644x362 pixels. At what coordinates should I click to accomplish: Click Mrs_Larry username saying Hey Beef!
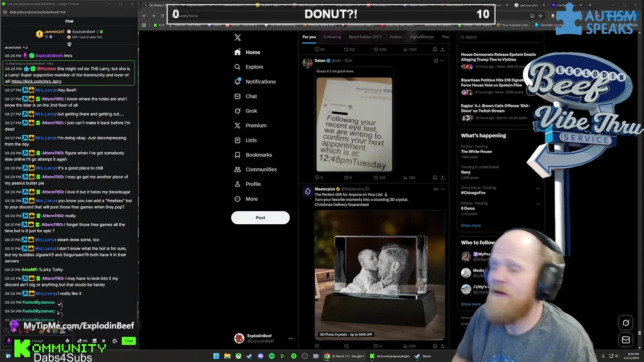pos(45,90)
